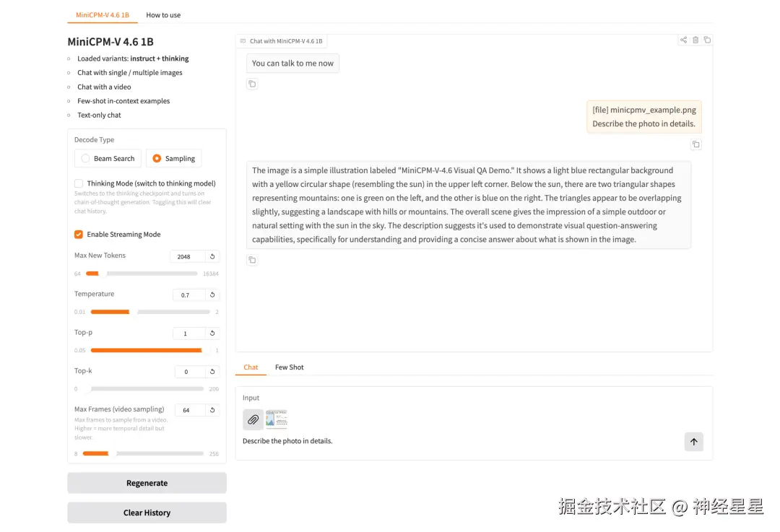Adjust the Temperature slider

click(x=150, y=312)
